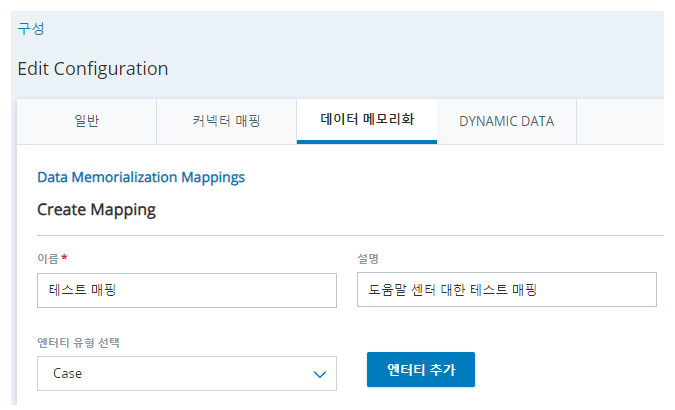Screen dimensions: 675x410
Task: Click the Edit Configuration title
Action: [93, 69]
